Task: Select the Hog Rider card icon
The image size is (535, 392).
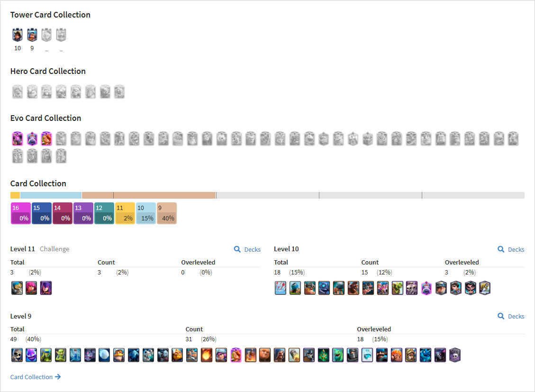Action: coord(354,288)
